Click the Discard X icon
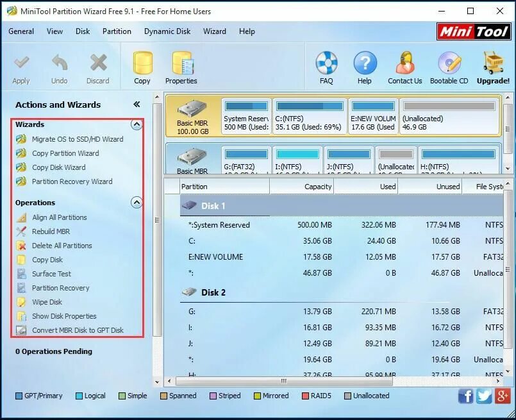Viewport: 516px width, 420px height. click(99, 63)
